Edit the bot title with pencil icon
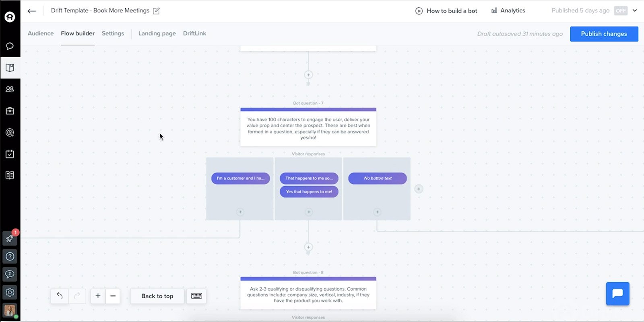The image size is (644, 322). tap(156, 11)
